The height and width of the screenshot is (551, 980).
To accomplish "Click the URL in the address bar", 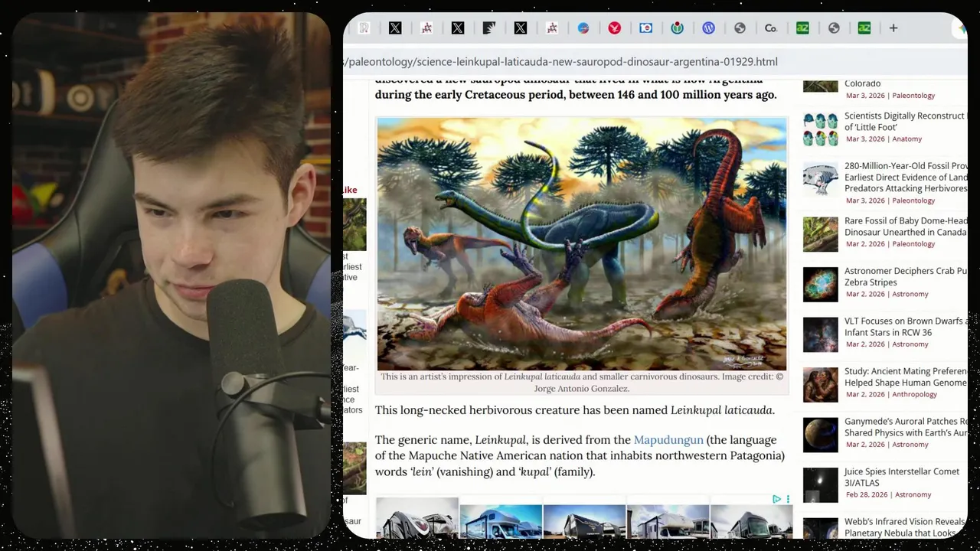I will 560,62.
